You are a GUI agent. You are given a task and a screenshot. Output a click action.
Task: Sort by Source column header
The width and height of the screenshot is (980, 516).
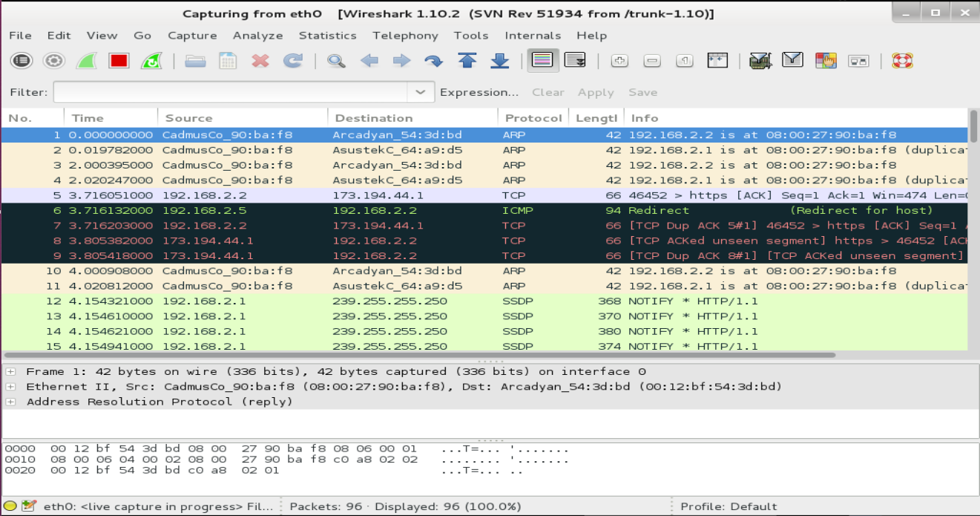(243, 118)
